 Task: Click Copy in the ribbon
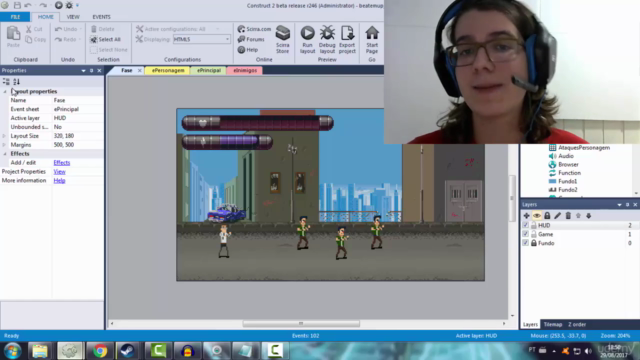(x=36, y=39)
